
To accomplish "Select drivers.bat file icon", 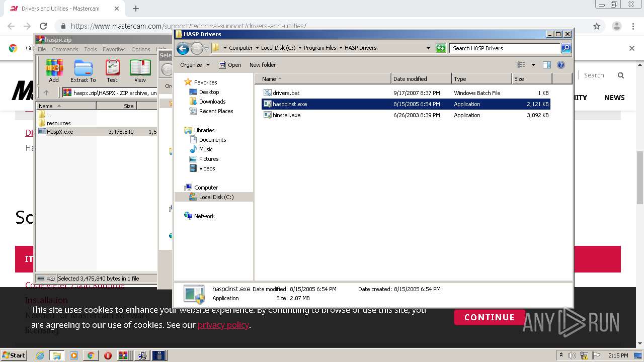I will coord(268,93).
